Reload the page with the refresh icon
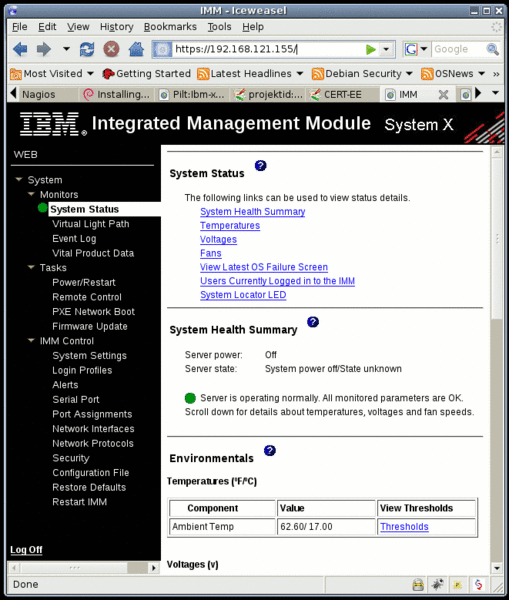 (x=87, y=49)
